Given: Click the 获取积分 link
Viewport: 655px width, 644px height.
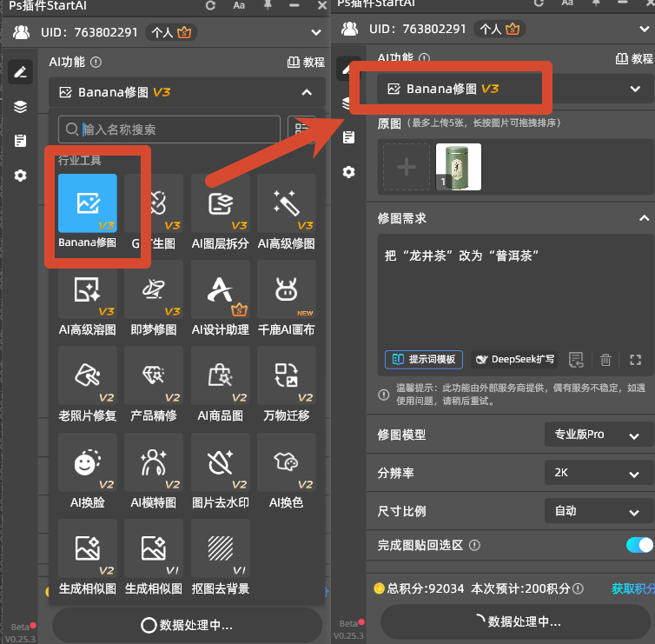Looking at the screenshot, I should tap(632, 588).
